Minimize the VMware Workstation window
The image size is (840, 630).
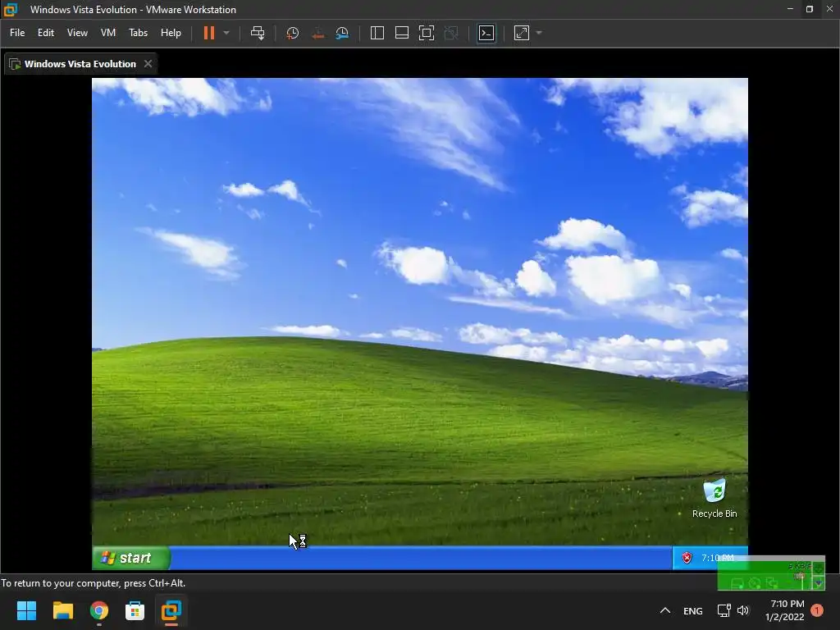coord(790,9)
